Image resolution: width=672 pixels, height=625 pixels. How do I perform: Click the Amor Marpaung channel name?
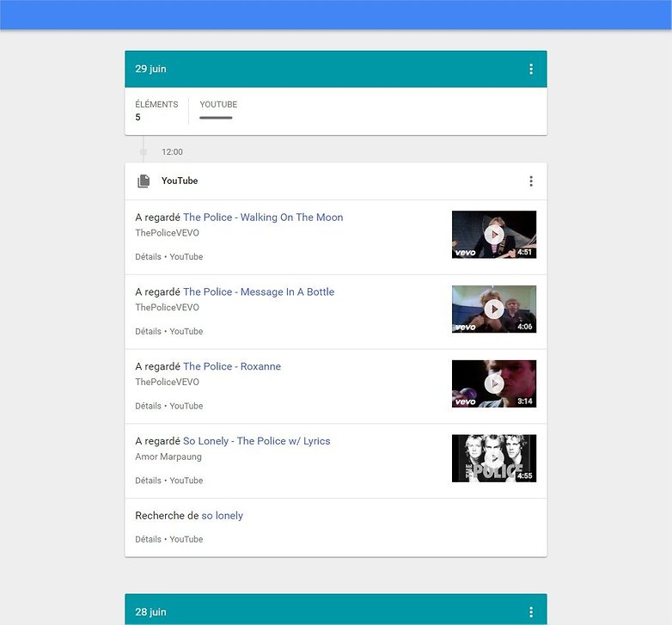168,456
